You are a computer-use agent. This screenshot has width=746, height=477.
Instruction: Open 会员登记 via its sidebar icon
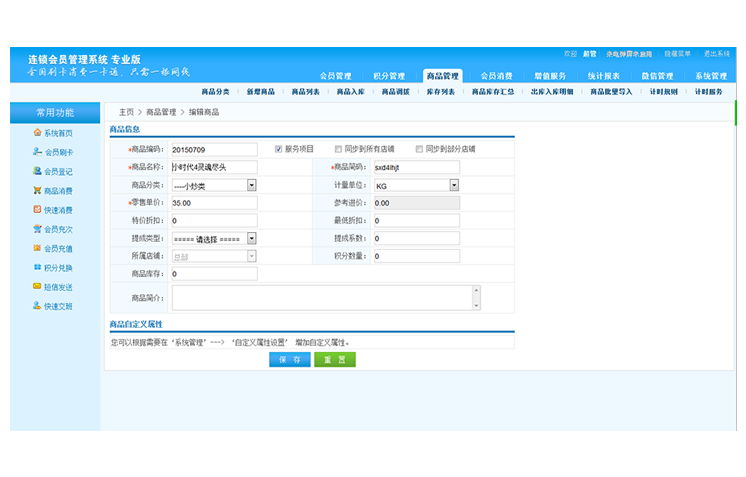37,171
